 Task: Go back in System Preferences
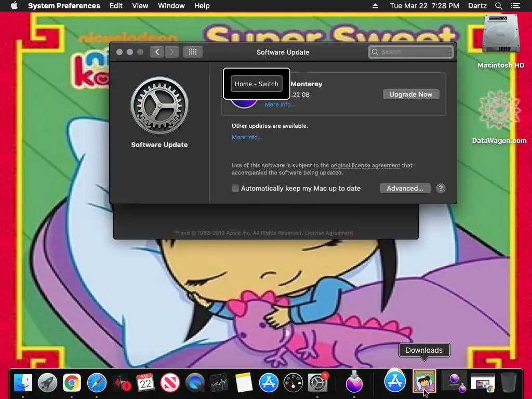[x=157, y=52]
